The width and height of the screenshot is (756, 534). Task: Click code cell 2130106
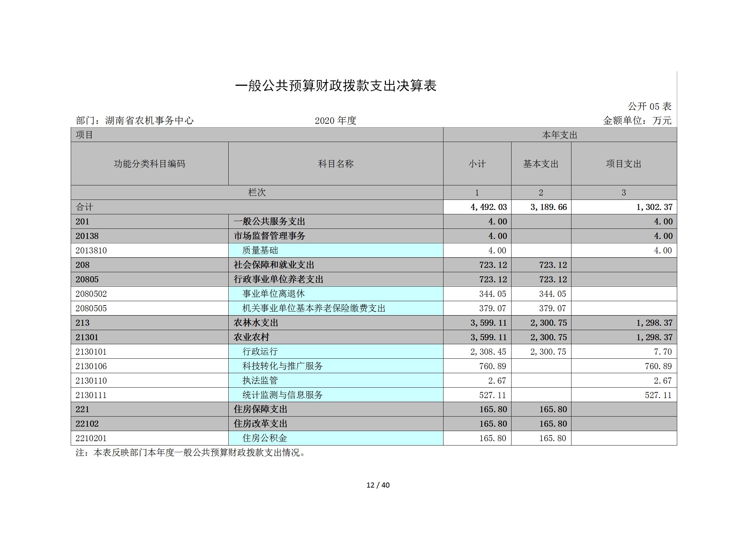click(91, 366)
